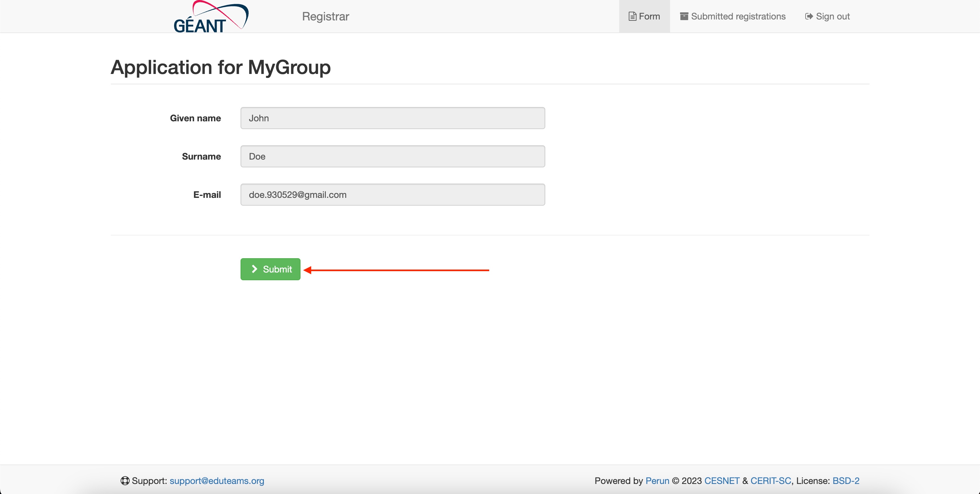Sign out of the registrar
980x494 pixels.
tap(827, 16)
